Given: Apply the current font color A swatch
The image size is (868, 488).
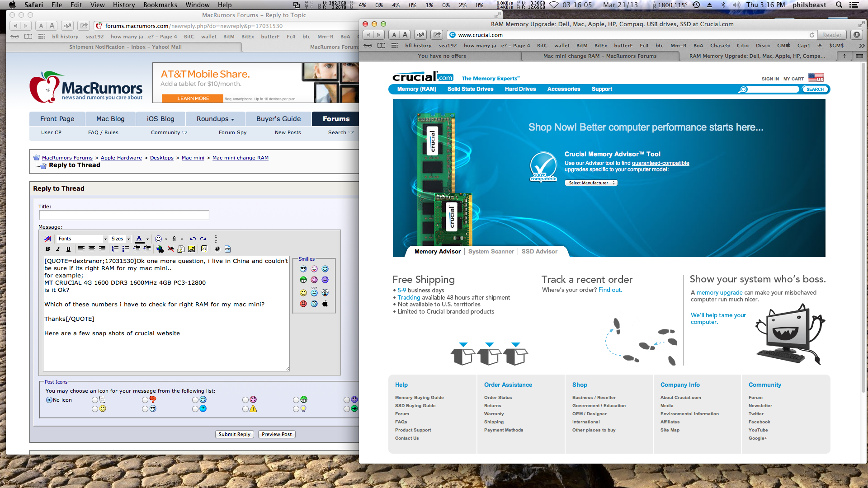Looking at the screenshot, I should tap(139, 239).
